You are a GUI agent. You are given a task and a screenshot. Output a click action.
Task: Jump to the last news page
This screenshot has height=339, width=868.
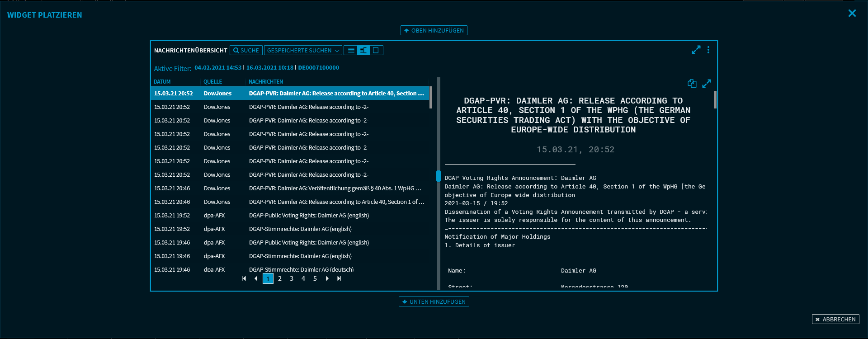[x=339, y=279]
